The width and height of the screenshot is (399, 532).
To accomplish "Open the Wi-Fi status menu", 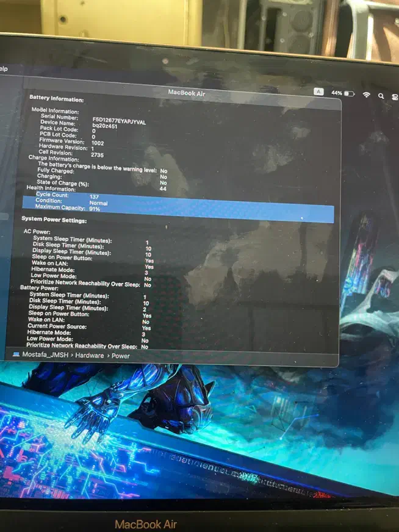I will [x=366, y=95].
